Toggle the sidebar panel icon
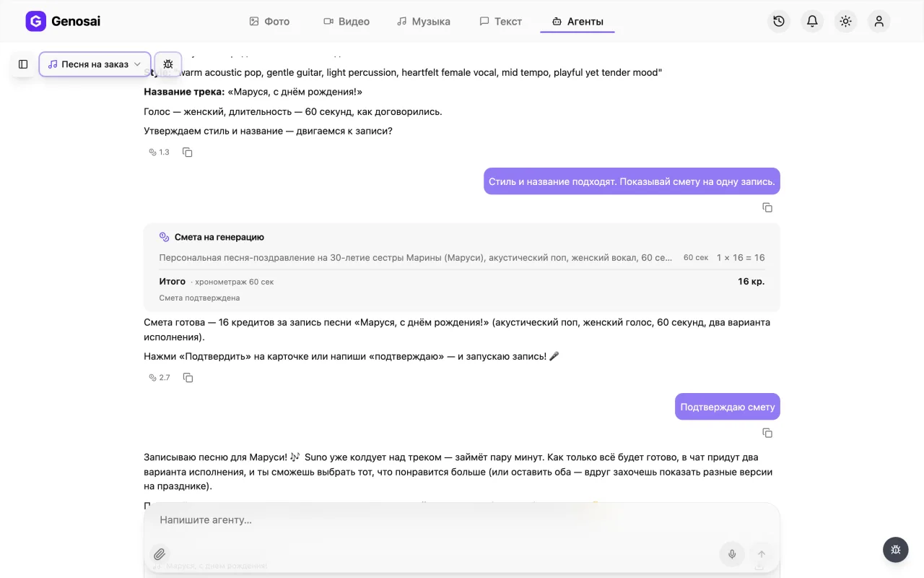The height and width of the screenshot is (578, 924). 23,64
